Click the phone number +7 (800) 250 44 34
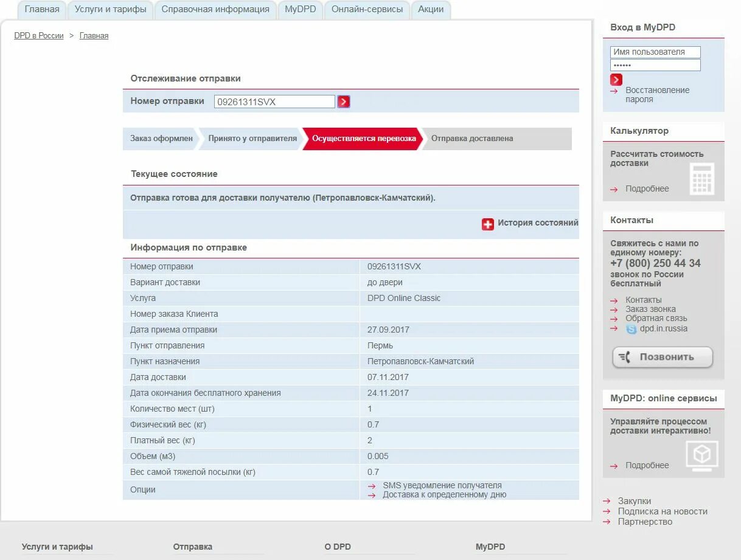 [x=655, y=264]
